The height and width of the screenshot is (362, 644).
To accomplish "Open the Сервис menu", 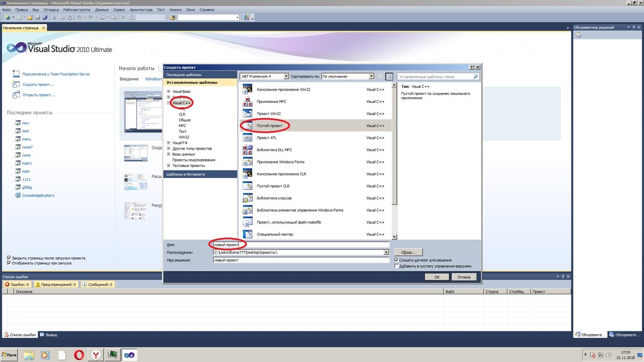I will coord(119,10).
